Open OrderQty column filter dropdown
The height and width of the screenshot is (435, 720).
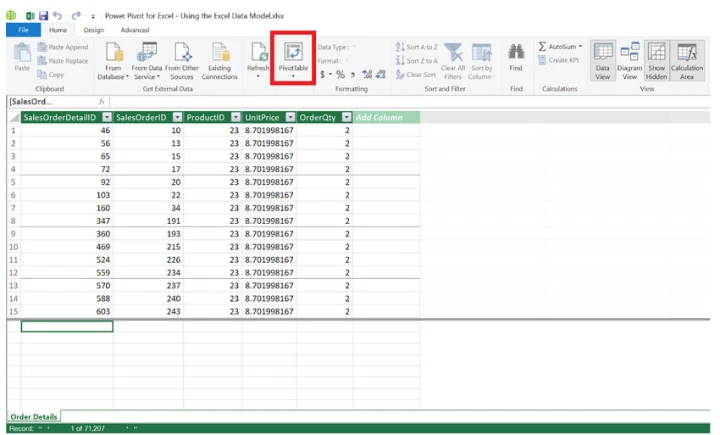coord(347,117)
